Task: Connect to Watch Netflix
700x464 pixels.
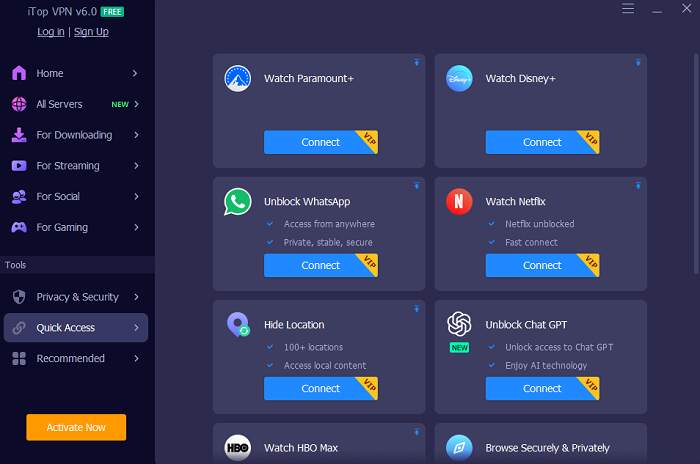Action: pyautogui.click(x=542, y=265)
